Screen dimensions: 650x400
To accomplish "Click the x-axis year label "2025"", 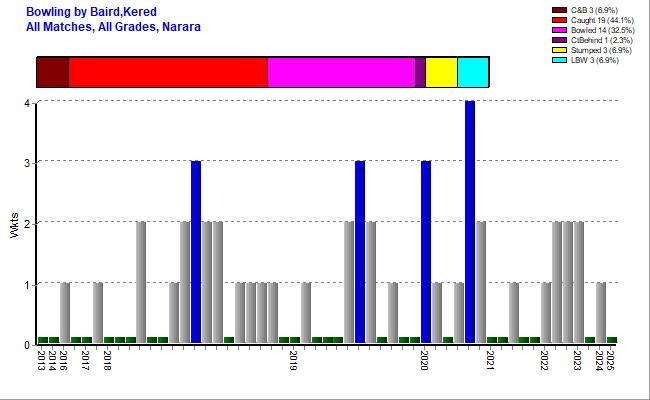I will pyautogui.click(x=610, y=360).
